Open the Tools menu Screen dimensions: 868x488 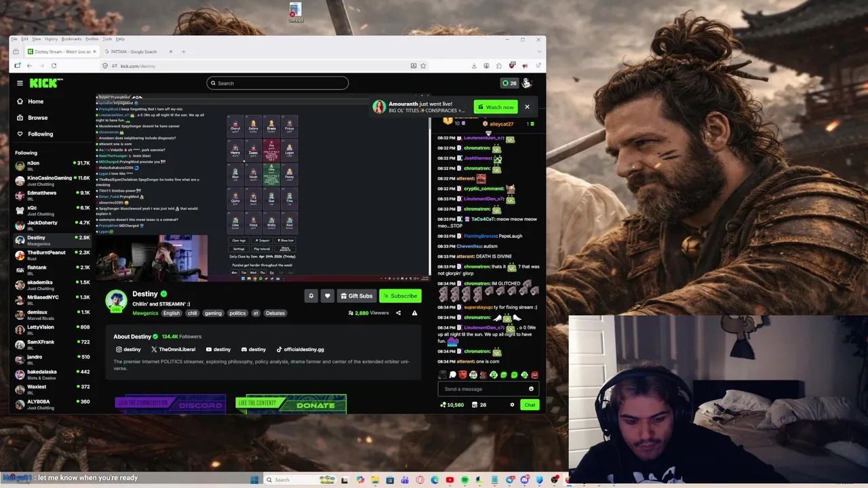coord(107,39)
